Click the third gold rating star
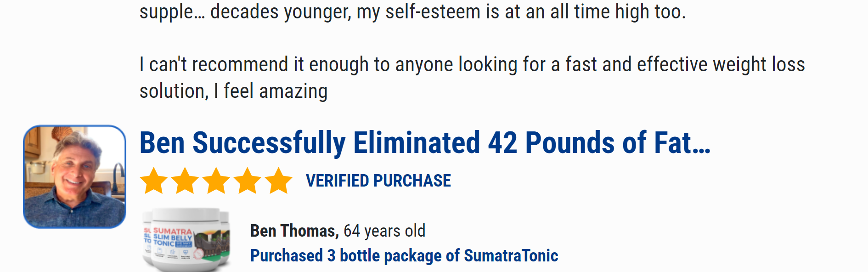This screenshot has height=272, width=868. click(216, 181)
